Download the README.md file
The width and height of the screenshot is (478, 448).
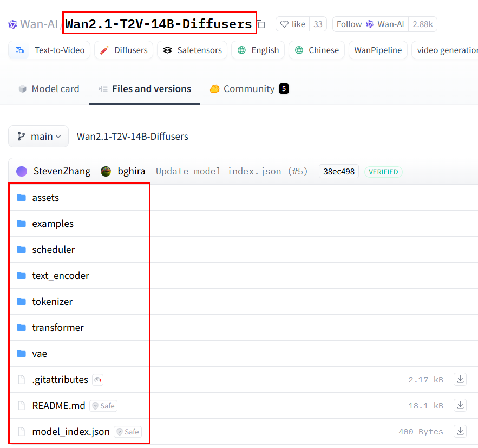(460, 406)
